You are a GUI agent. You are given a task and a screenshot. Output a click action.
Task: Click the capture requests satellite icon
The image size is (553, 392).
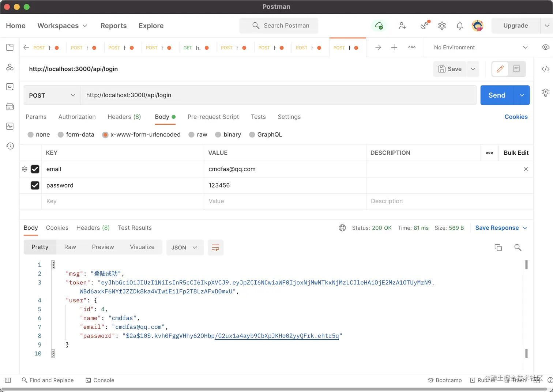click(x=425, y=25)
